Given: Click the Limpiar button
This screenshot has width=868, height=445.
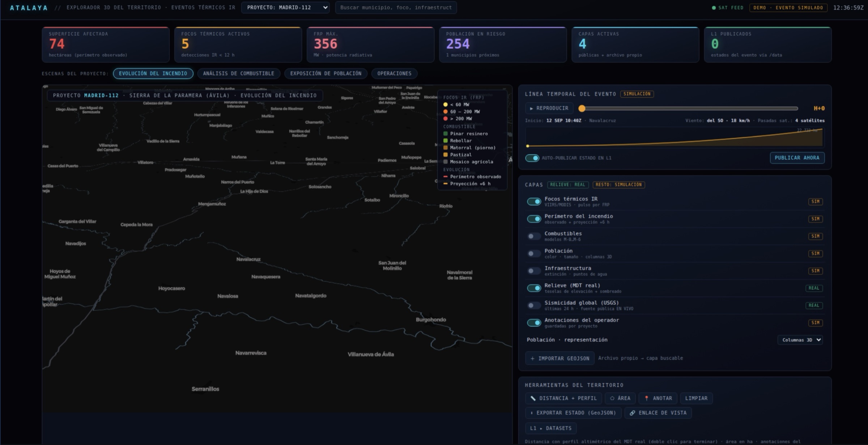Looking at the screenshot, I should coord(696,398).
